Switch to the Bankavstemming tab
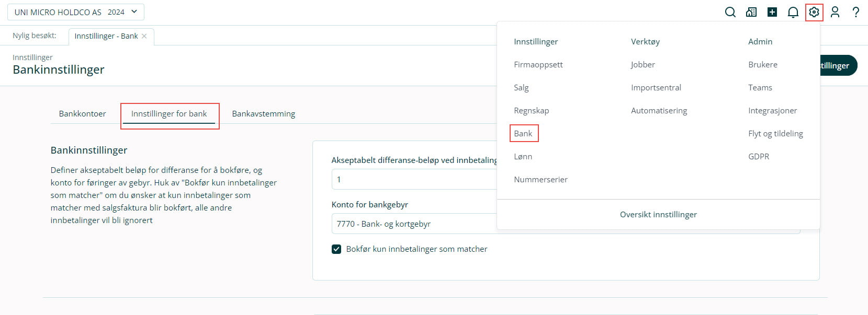 click(263, 114)
